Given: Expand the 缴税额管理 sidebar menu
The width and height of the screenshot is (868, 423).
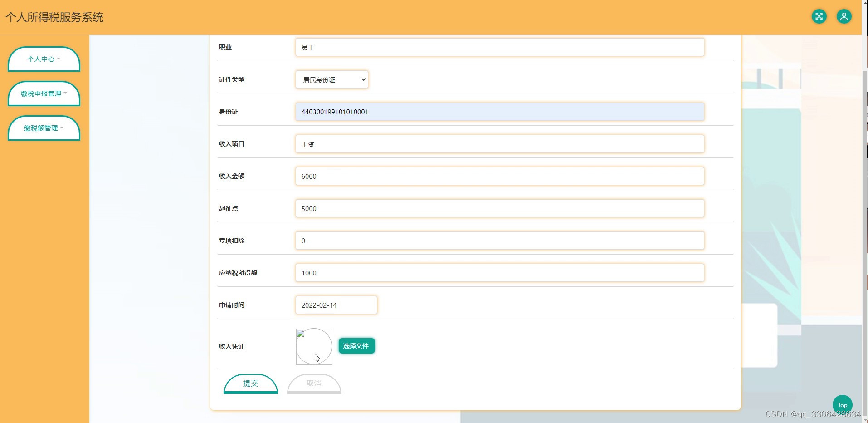Looking at the screenshot, I should tap(44, 128).
